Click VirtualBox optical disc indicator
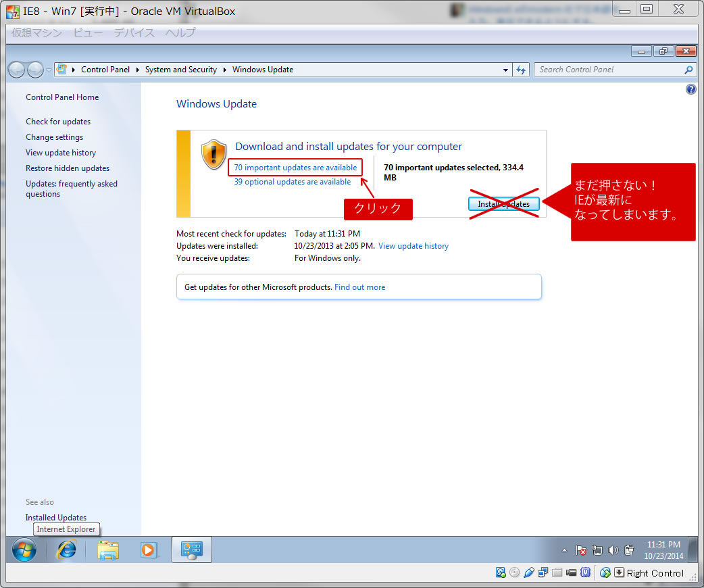This screenshot has height=588, width=704. coord(515,572)
